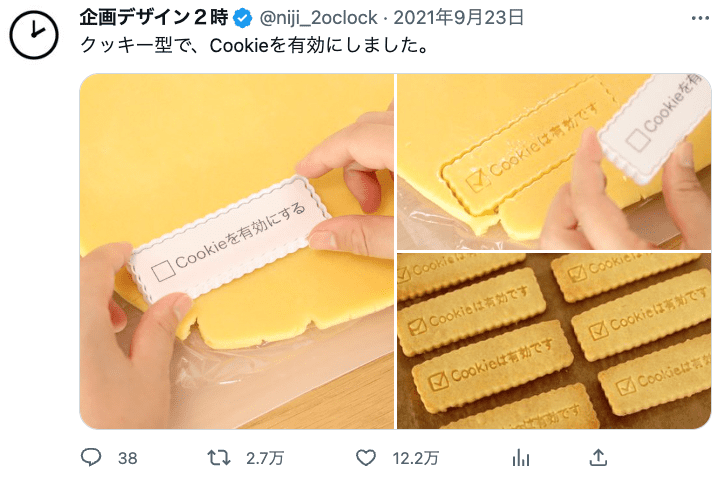Click the reply speech bubble icon
The image size is (728, 492).
[x=91, y=457]
